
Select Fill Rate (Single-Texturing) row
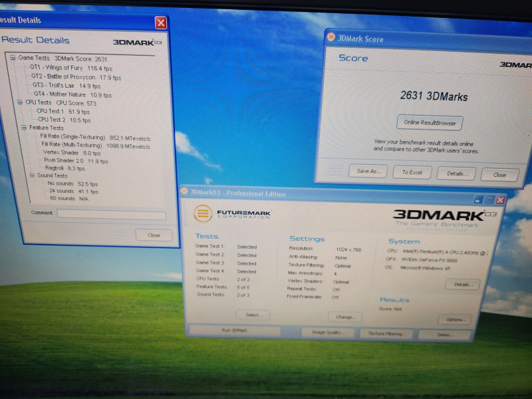tap(95, 138)
